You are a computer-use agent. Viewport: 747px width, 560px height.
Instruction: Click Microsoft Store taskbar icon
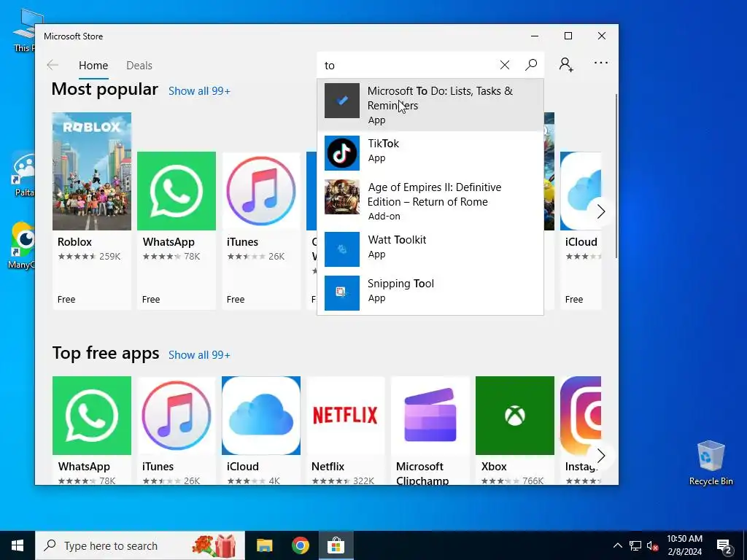pos(336,545)
